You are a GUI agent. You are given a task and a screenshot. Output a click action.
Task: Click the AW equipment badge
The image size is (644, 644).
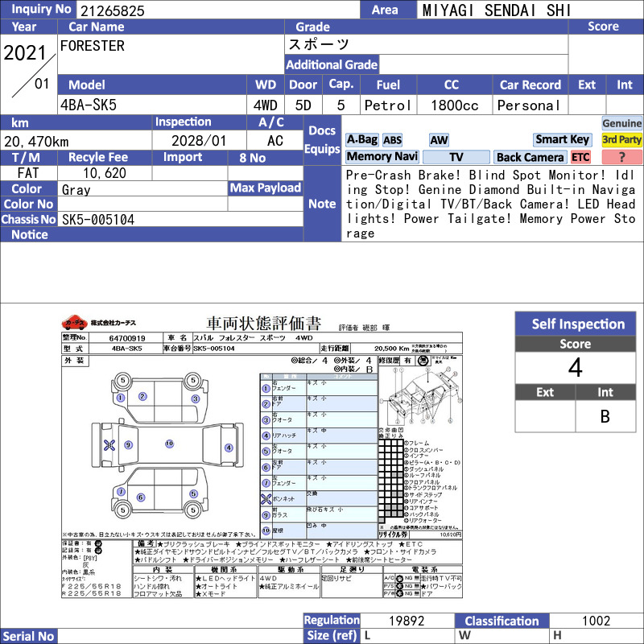[x=439, y=140]
